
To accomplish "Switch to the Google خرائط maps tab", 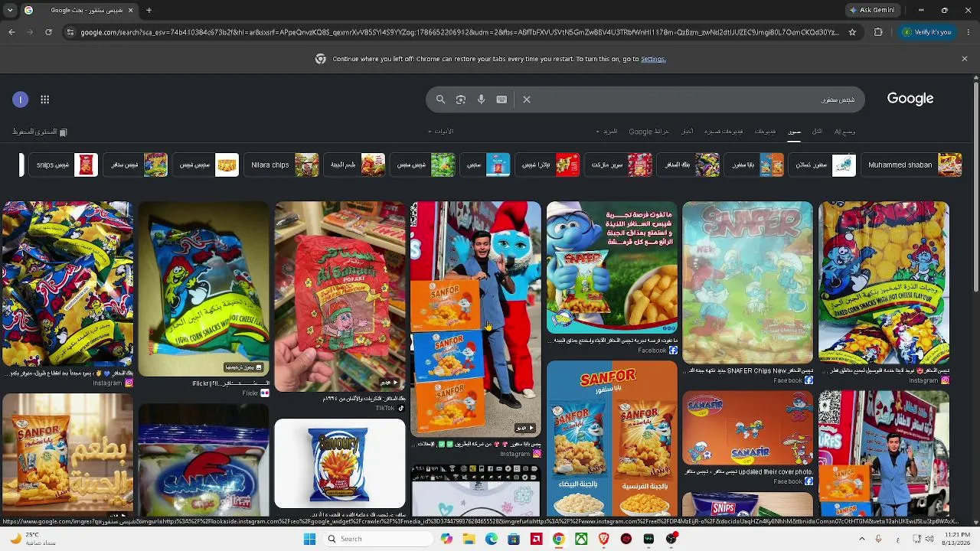I will click(648, 132).
